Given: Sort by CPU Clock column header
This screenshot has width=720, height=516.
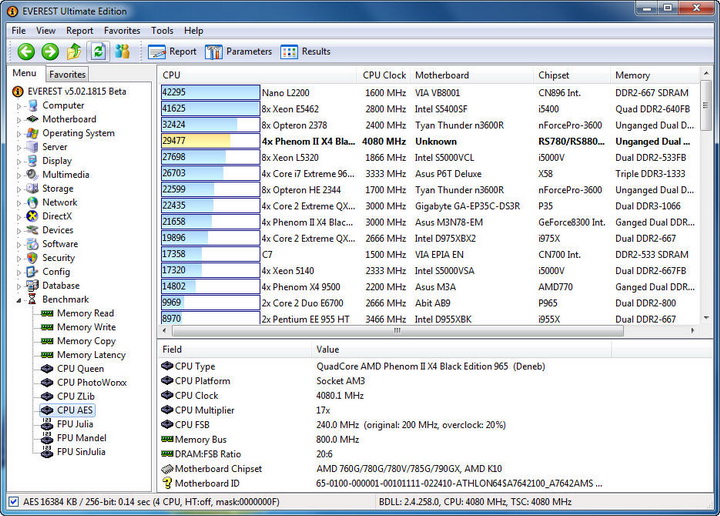Looking at the screenshot, I should pos(384,75).
